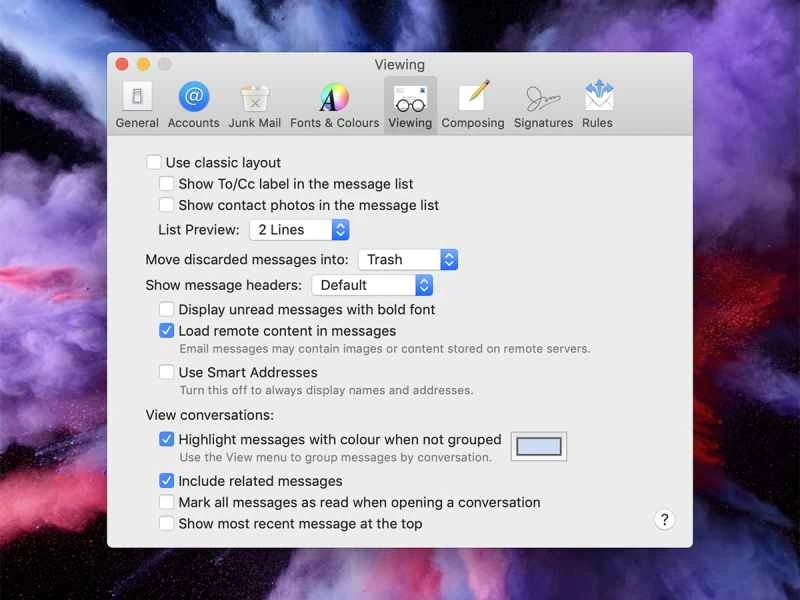Open the List Preview dropdown
This screenshot has height=600, width=800.
tap(299, 229)
